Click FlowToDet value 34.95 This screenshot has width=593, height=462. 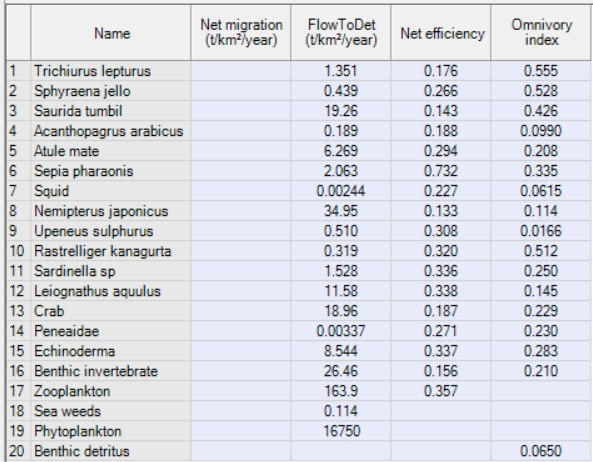tap(341, 211)
